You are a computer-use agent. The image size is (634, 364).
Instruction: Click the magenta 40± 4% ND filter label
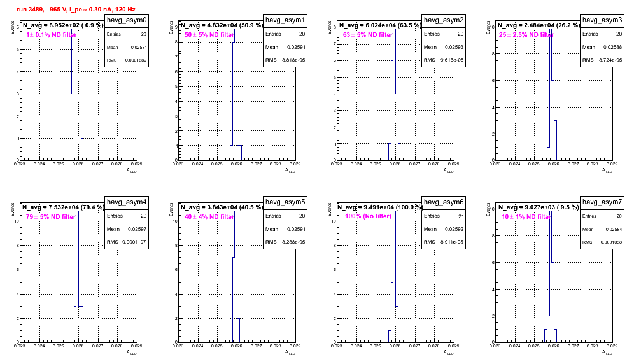209,217
